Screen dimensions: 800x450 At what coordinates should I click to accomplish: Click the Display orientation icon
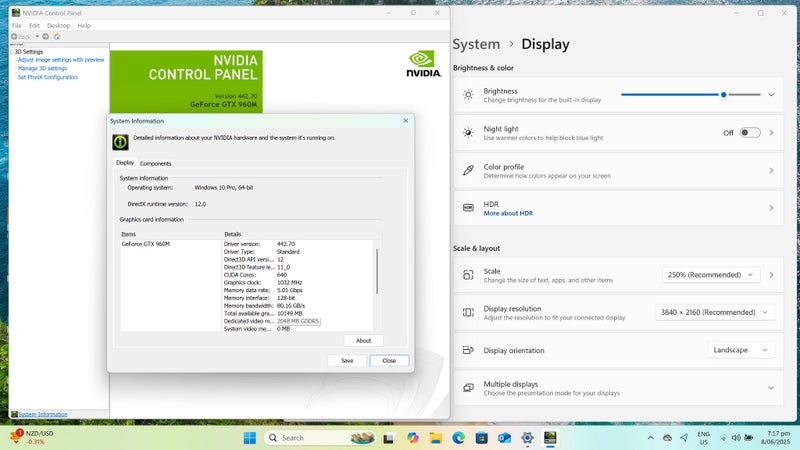[468, 350]
